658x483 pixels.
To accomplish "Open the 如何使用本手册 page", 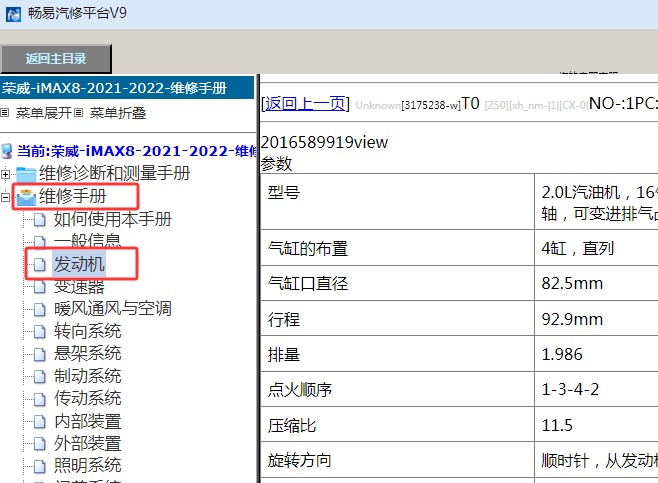I will [x=112, y=219].
